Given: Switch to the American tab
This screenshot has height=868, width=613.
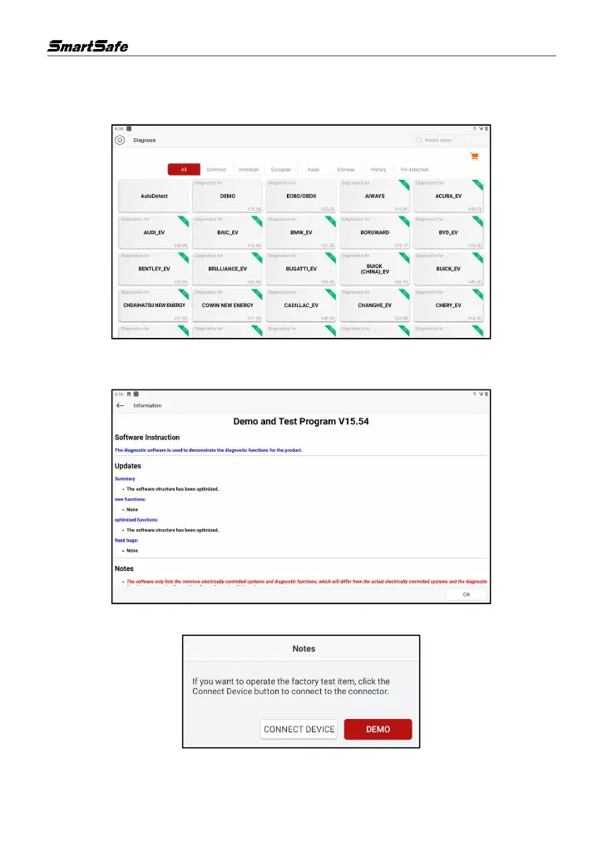Looking at the screenshot, I should point(249,170).
